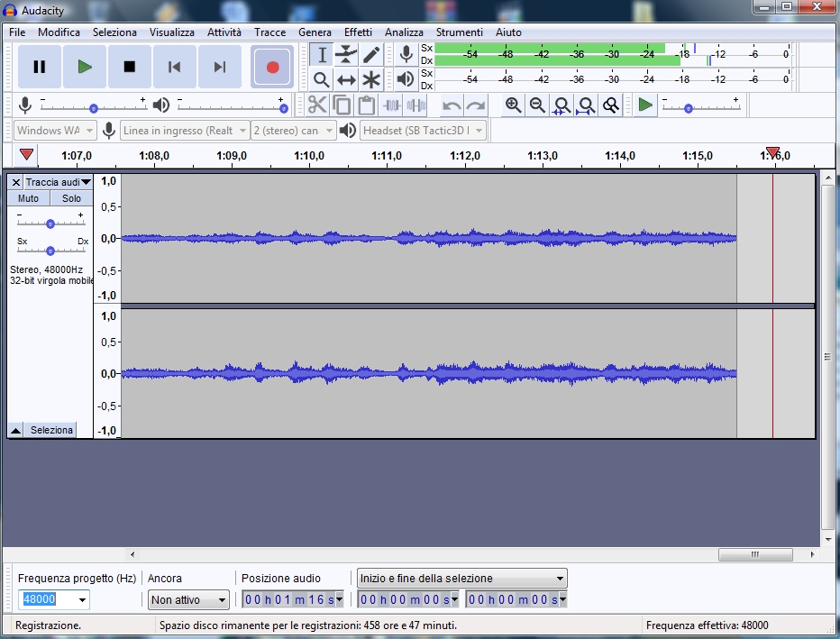Viewport: 840px width, 639px height.
Task: Select the Envelope tool
Action: point(346,55)
